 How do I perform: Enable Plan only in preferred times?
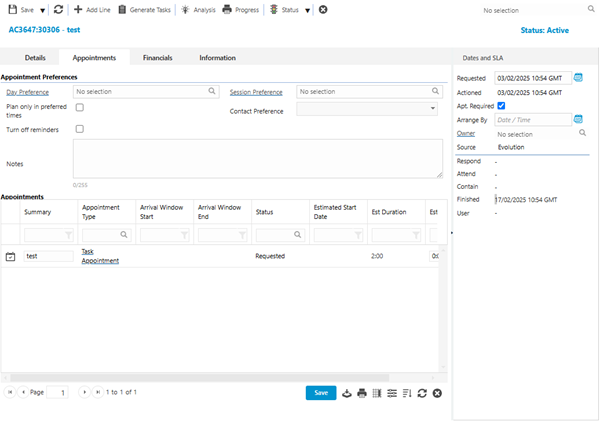[x=80, y=107]
